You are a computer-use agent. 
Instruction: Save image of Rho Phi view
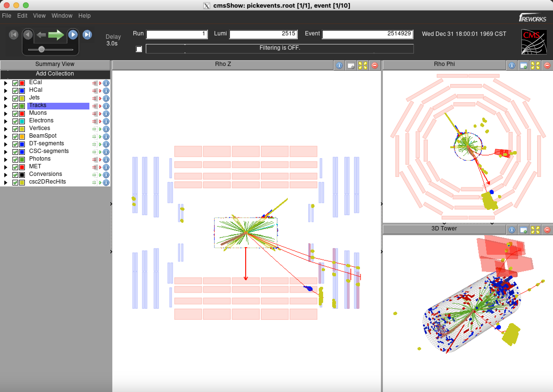[523, 65]
